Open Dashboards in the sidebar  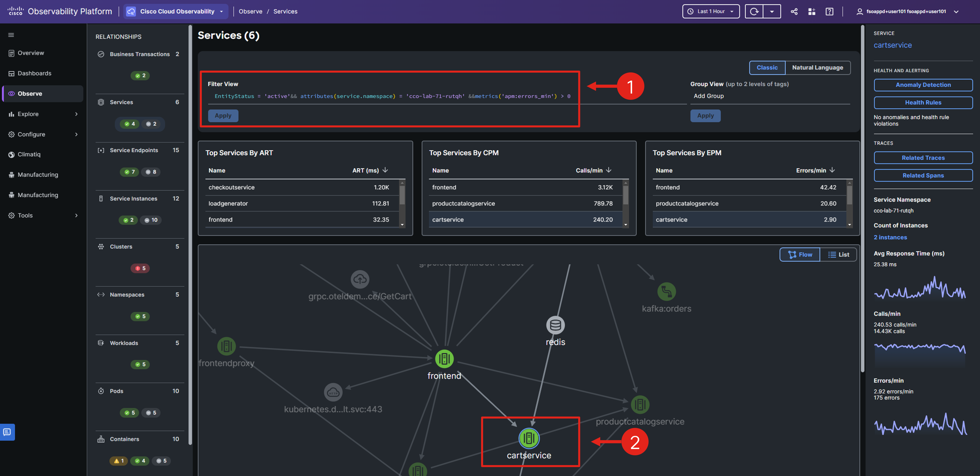pos(34,73)
